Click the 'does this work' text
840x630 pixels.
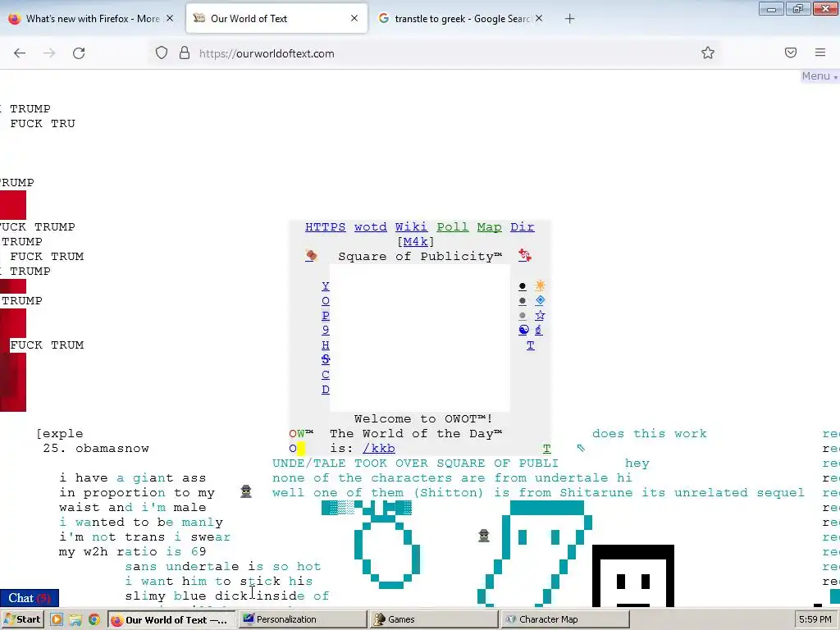point(650,433)
